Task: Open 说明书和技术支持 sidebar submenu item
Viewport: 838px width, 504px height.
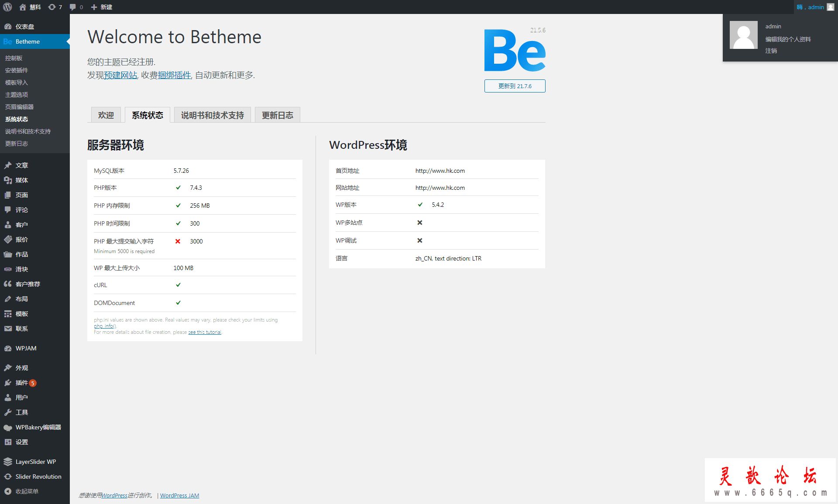Action: 28,131
